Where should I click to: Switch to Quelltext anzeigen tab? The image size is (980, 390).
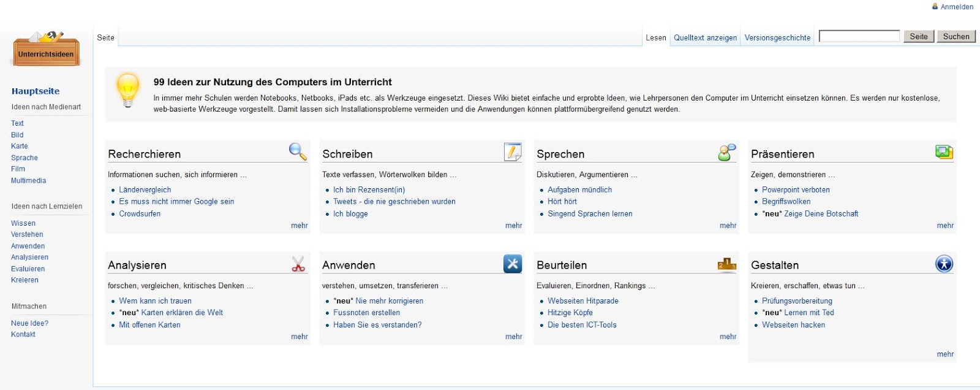[x=705, y=37]
